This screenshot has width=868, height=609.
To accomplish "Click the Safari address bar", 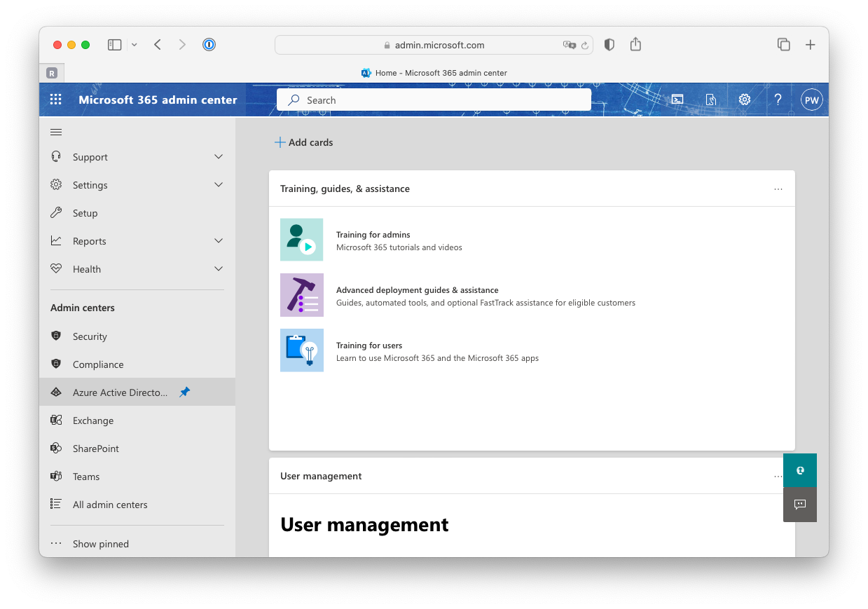I will (x=434, y=45).
